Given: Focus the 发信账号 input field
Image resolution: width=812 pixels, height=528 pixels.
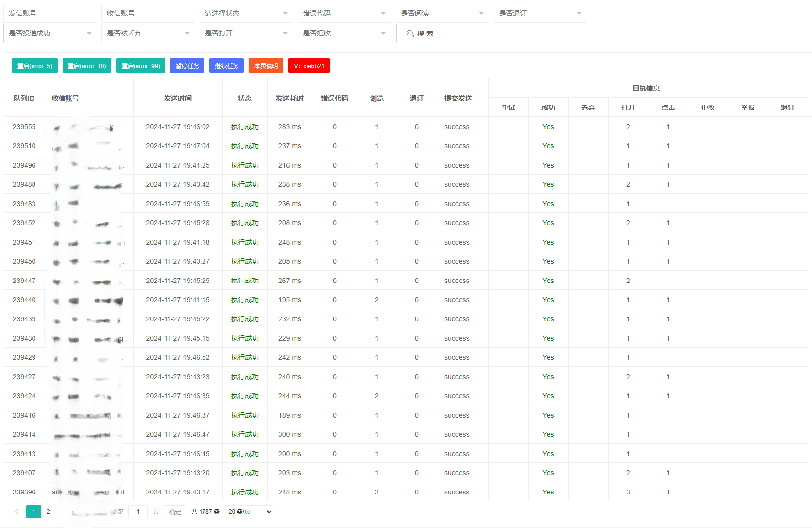Looking at the screenshot, I should tap(50, 13).
